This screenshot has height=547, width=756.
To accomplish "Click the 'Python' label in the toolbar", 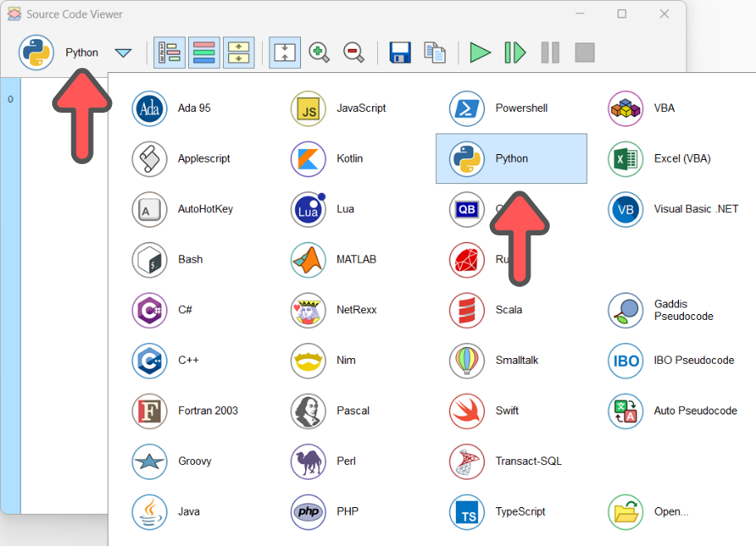I will [x=82, y=52].
